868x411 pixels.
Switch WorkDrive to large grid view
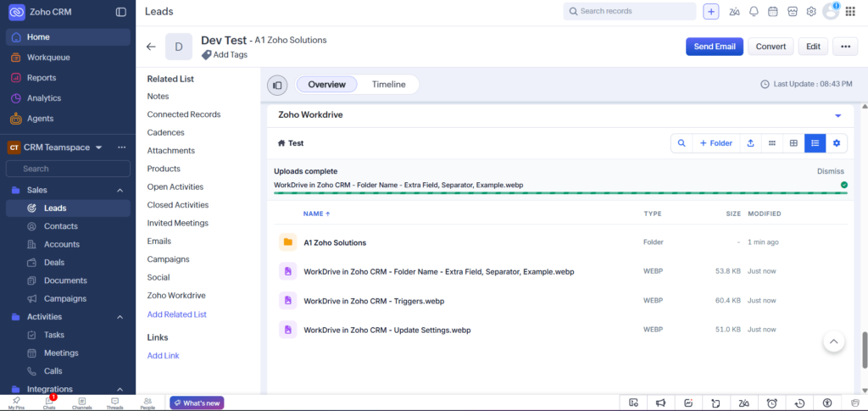point(793,142)
